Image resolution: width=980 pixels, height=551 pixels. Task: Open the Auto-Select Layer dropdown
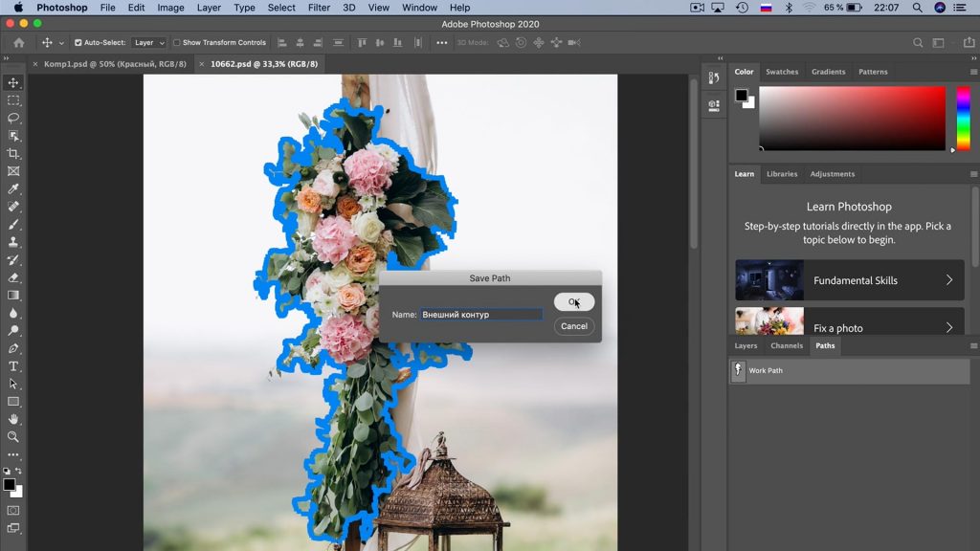click(x=148, y=43)
